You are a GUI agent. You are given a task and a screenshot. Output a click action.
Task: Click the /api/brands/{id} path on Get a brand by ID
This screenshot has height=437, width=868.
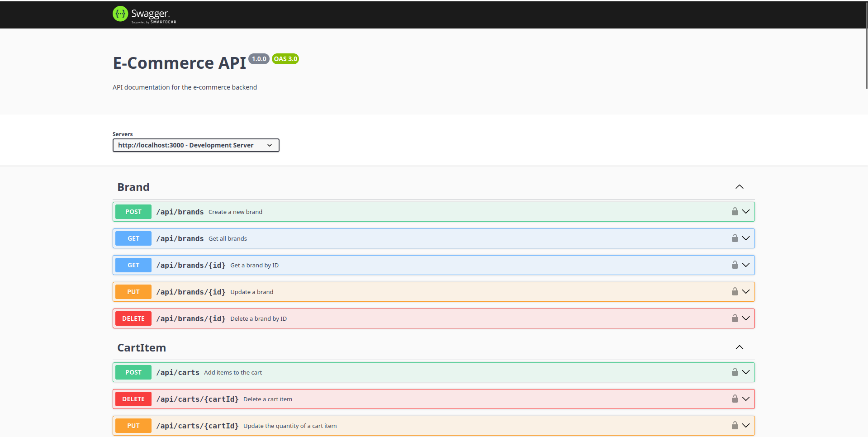[191, 265]
